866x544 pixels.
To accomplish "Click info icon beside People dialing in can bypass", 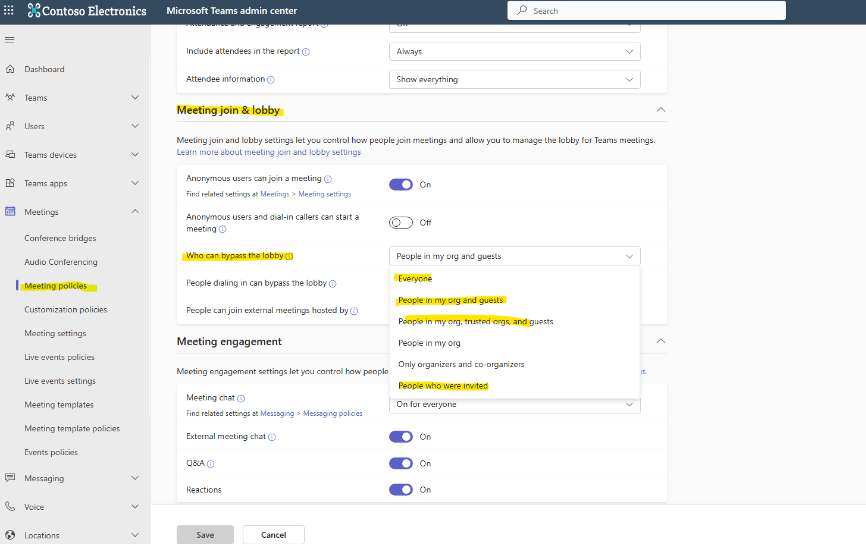I will (332, 284).
